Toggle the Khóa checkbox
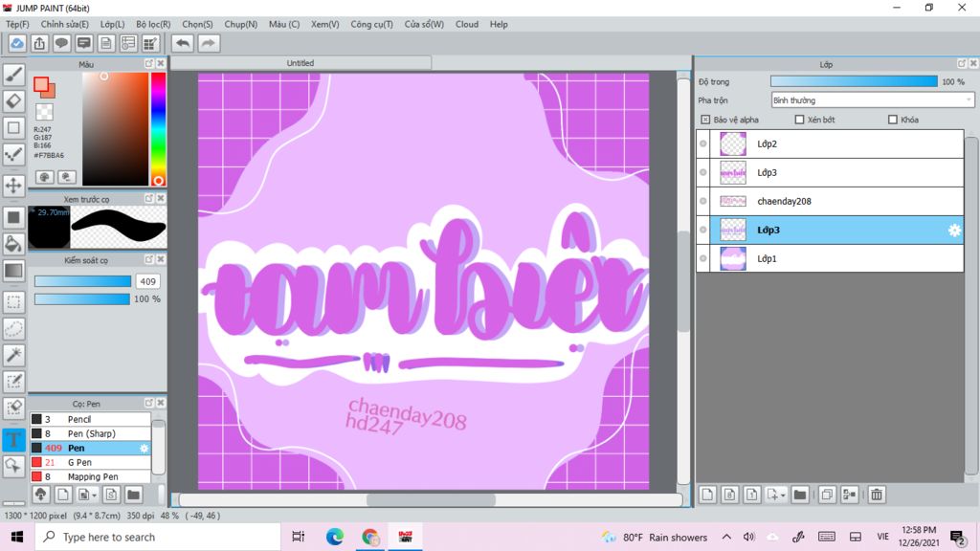The width and height of the screenshot is (980, 551). (x=893, y=120)
